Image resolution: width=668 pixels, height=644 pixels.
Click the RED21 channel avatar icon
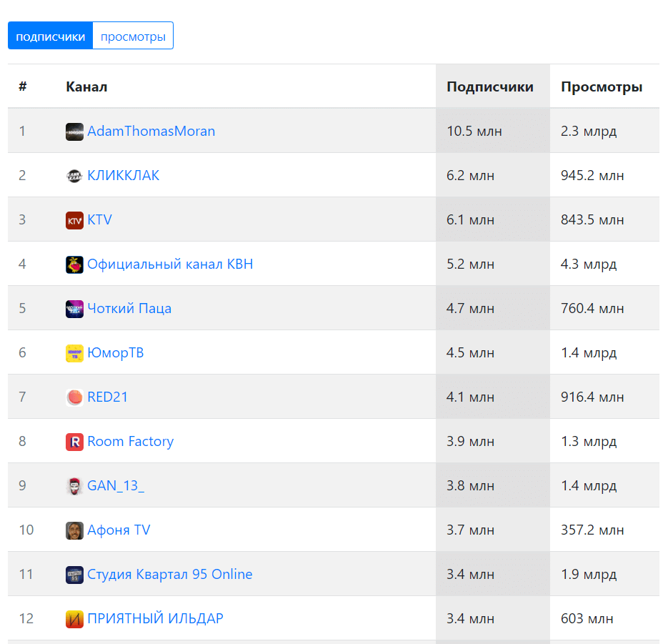(x=74, y=397)
